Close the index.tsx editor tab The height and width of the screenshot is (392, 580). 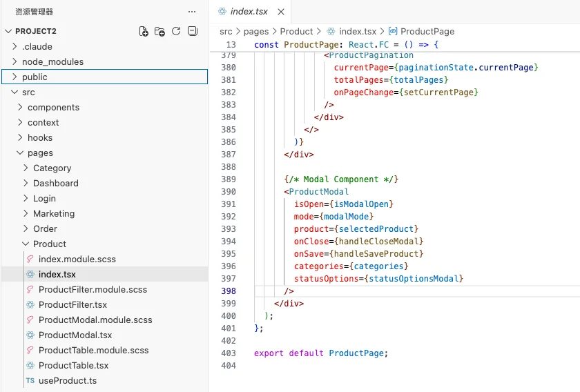click(281, 12)
